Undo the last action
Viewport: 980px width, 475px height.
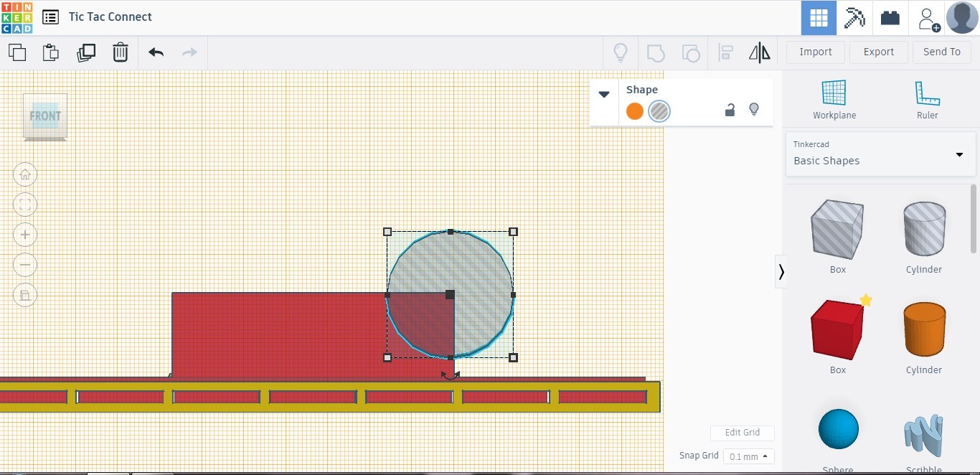click(156, 52)
